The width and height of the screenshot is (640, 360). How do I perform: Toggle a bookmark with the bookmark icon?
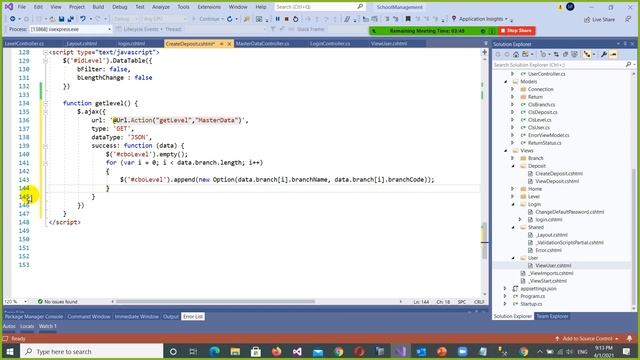point(408,19)
